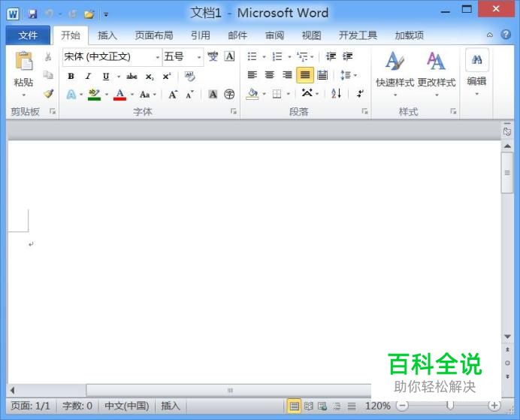Click the zoom slider handle
520x420 pixels.
[450, 405]
